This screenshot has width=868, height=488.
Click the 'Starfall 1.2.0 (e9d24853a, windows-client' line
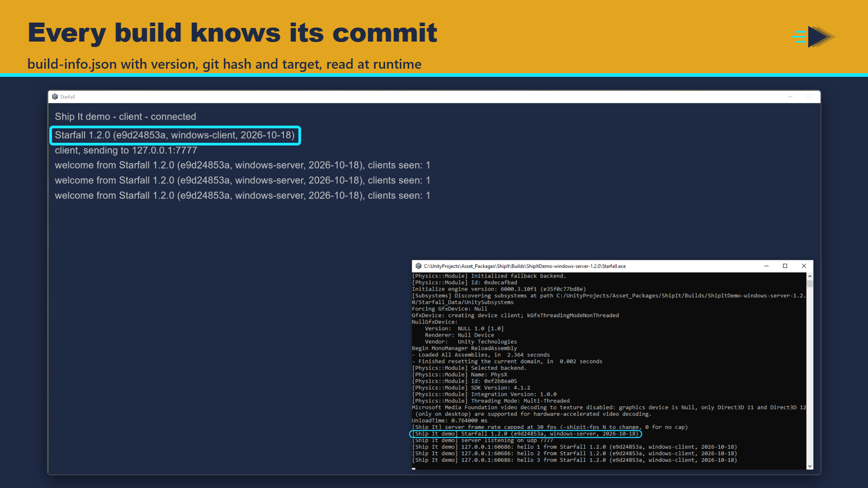[x=175, y=135]
